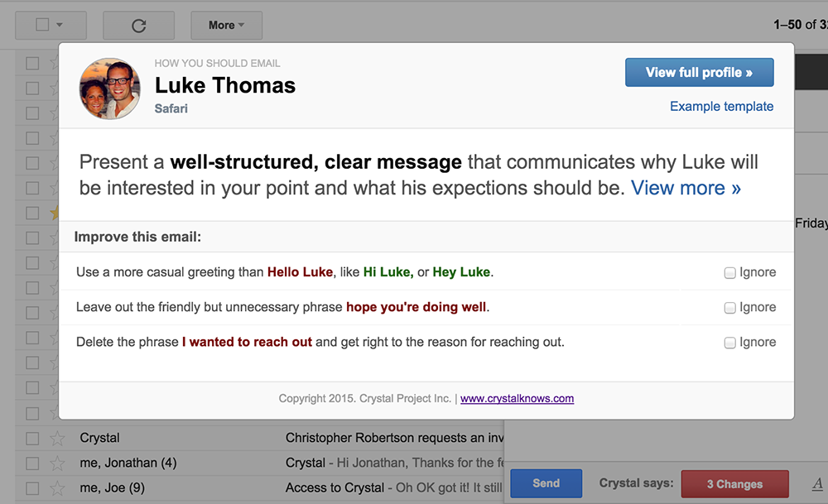Click the Gmail refresh icon button
The width and height of the screenshot is (828, 504).
[139, 26]
